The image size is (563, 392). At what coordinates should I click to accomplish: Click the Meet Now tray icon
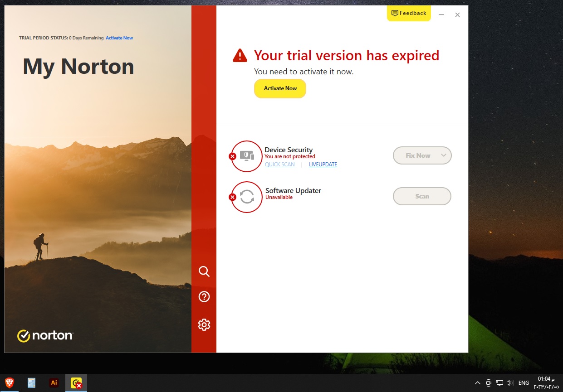489,383
